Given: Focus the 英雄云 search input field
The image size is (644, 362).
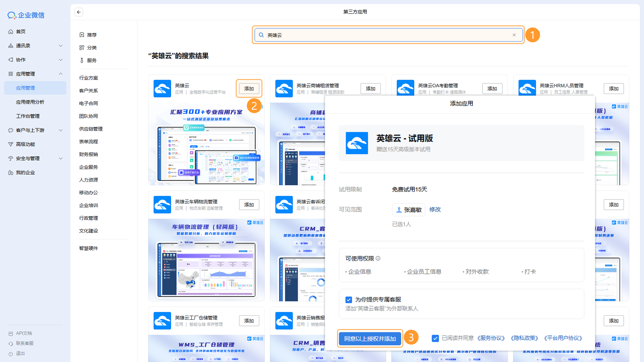Looking at the screenshot, I should (389, 35).
